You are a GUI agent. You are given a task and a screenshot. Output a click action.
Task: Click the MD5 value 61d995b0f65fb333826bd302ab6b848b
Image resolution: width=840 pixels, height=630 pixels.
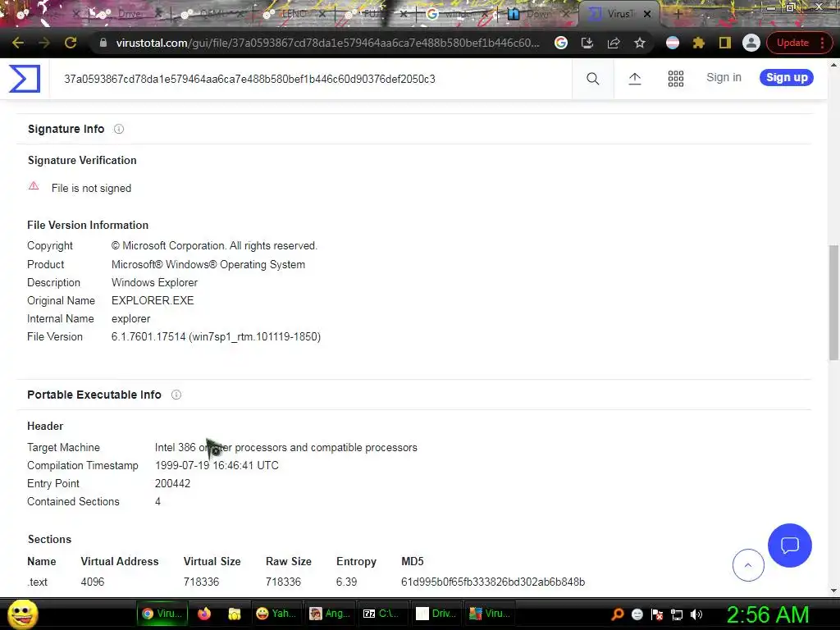[x=493, y=582]
